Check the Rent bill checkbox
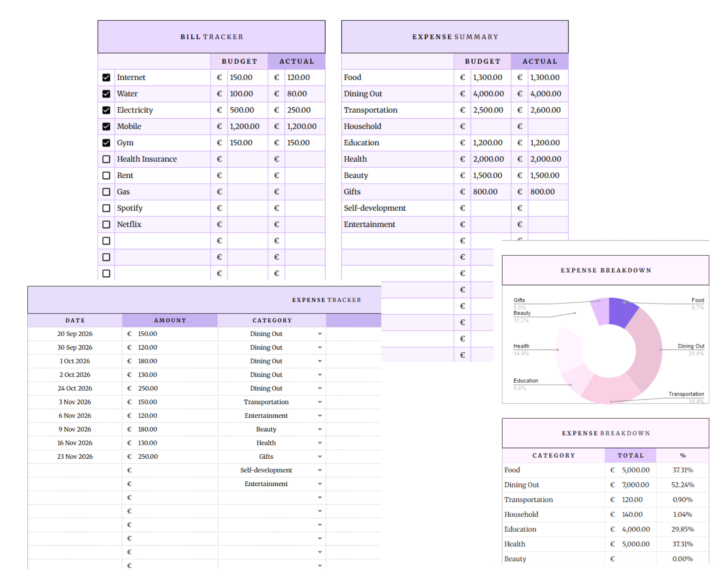The image size is (728, 582). pos(106,176)
